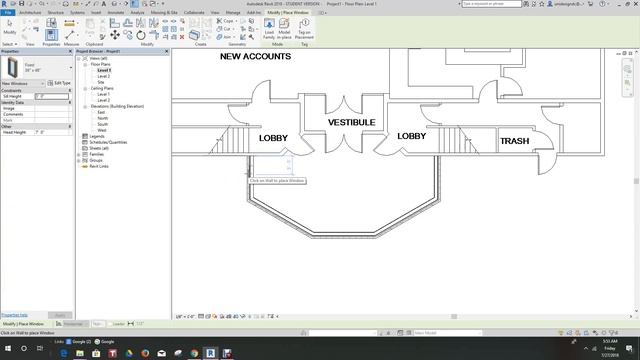
Task: Collapse the Constraints section
Action: click(70, 90)
